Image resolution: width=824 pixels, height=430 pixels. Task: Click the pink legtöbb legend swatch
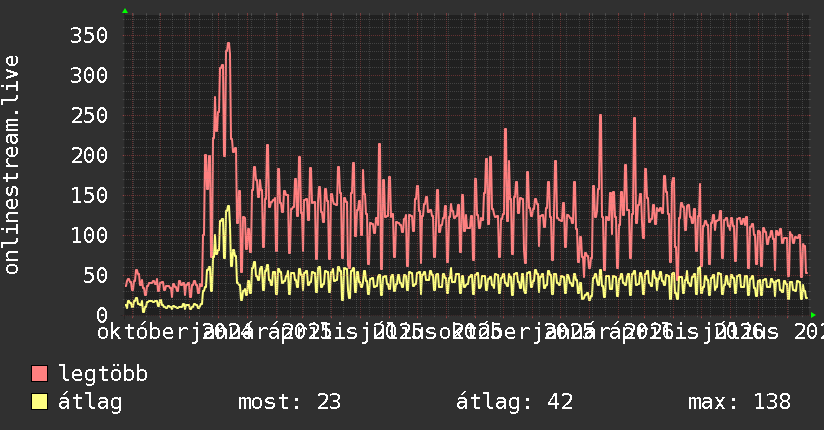click(x=39, y=374)
